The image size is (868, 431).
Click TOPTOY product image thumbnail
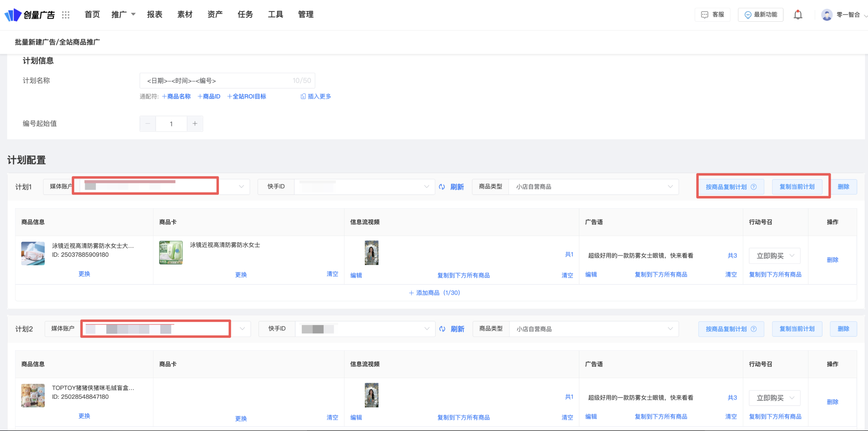[x=33, y=395]
